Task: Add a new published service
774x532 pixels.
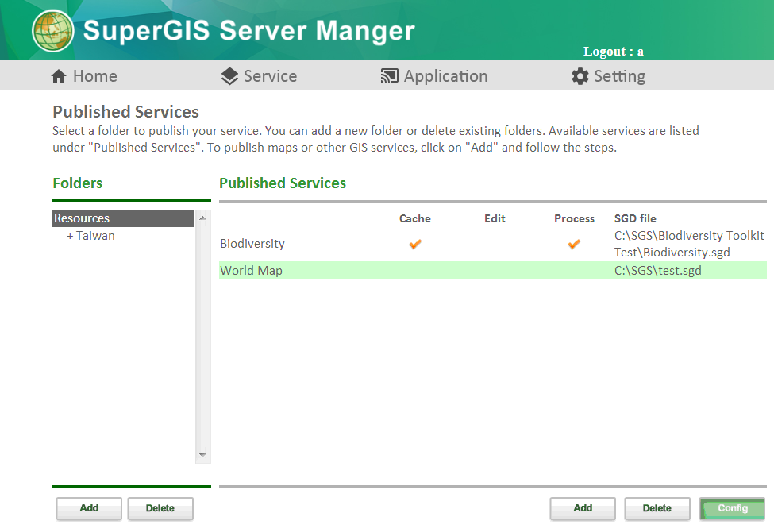Action: pyautogui.click(x=583, y=508)
